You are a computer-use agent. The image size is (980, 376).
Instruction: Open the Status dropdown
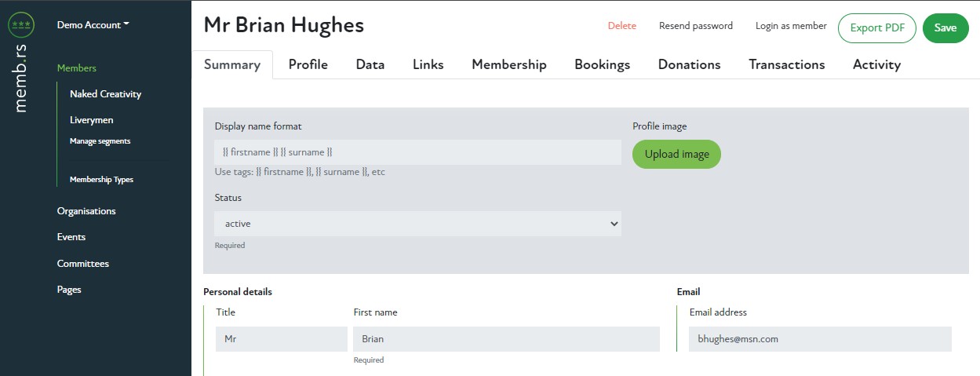coord(417,224)
